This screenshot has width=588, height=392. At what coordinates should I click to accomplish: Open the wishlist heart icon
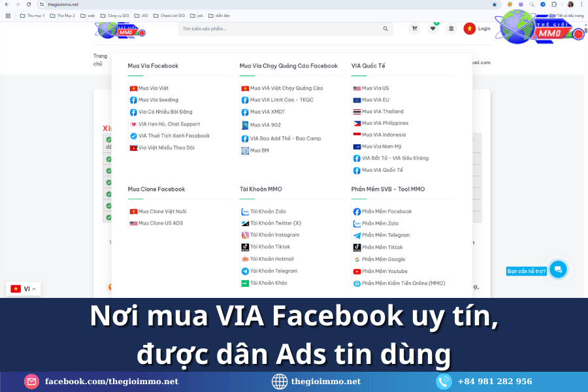pyautogui.click(x=433, y=28)
